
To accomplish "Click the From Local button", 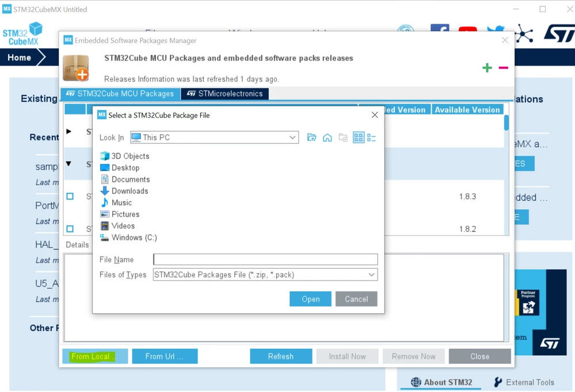I will (95, 356).
